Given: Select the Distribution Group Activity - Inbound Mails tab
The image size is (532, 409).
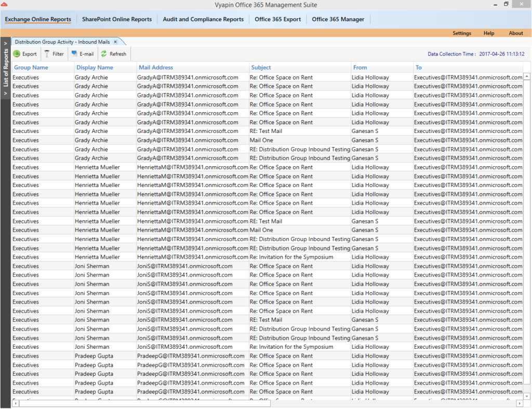Looking at the screenshot, I should pyautogui.click(x=62, y=42).
